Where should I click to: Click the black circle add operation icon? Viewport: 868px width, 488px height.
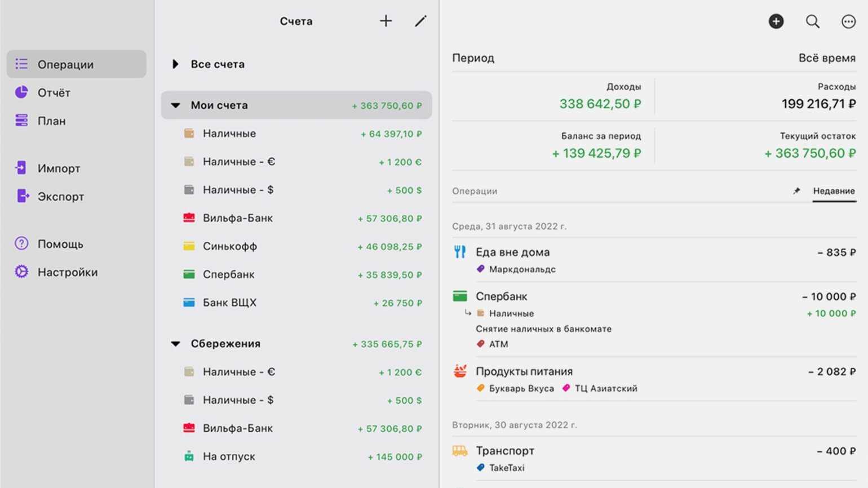pyautogui.click(x=776, y=21)
